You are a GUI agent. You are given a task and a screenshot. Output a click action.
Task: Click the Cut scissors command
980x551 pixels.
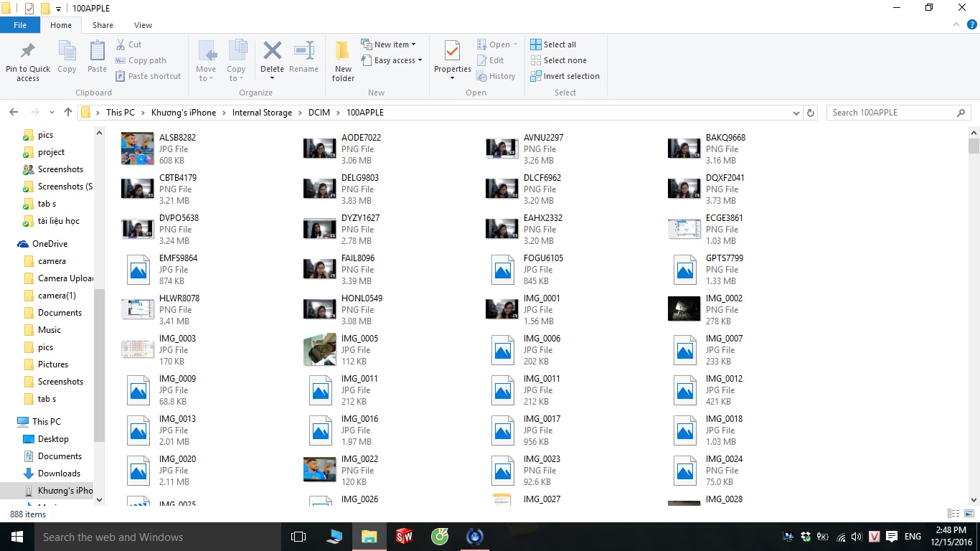click(128, 44)
